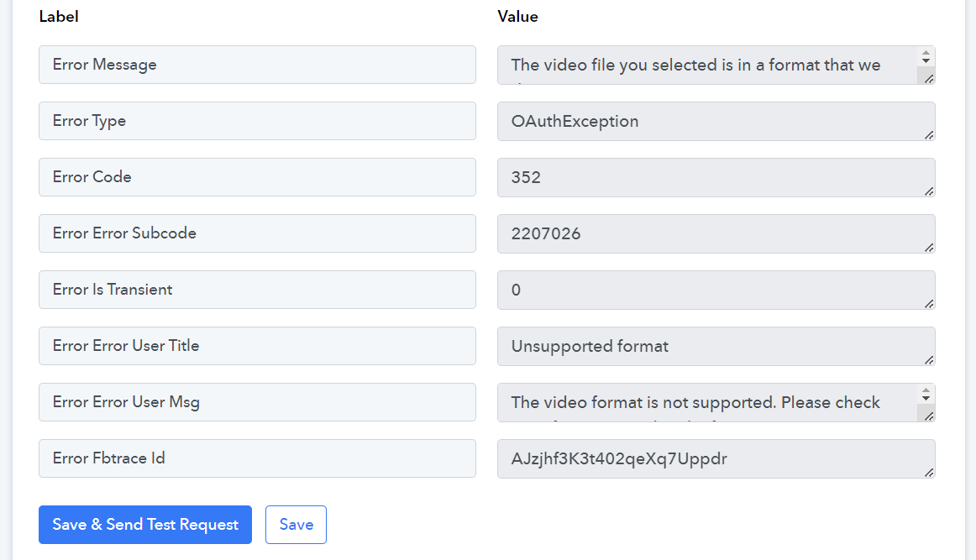Click the AJzjhf3K3t402qeXq7Uppdr value box
The width and height of the screenshot is (976, 560).
(716, 459)
